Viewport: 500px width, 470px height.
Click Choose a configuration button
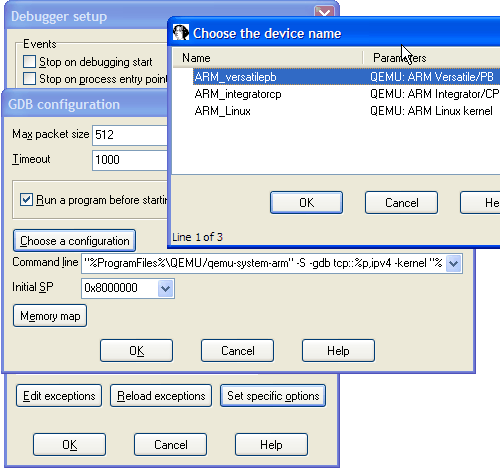(x=75, y=241)
